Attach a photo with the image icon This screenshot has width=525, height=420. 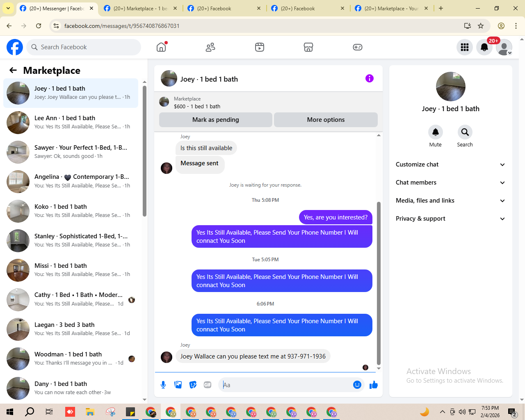(178, 385)
